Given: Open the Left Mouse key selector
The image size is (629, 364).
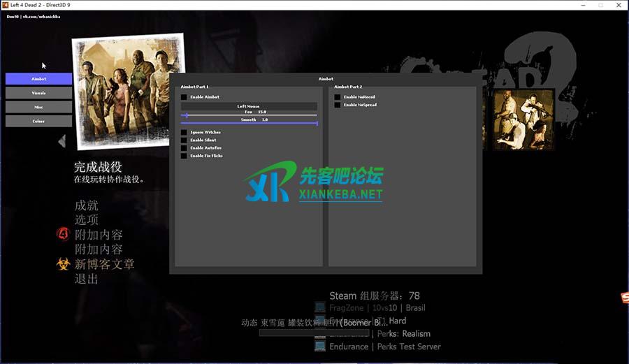Looking at the screenshot, I should pyautogui.click(x=249, y=106).
